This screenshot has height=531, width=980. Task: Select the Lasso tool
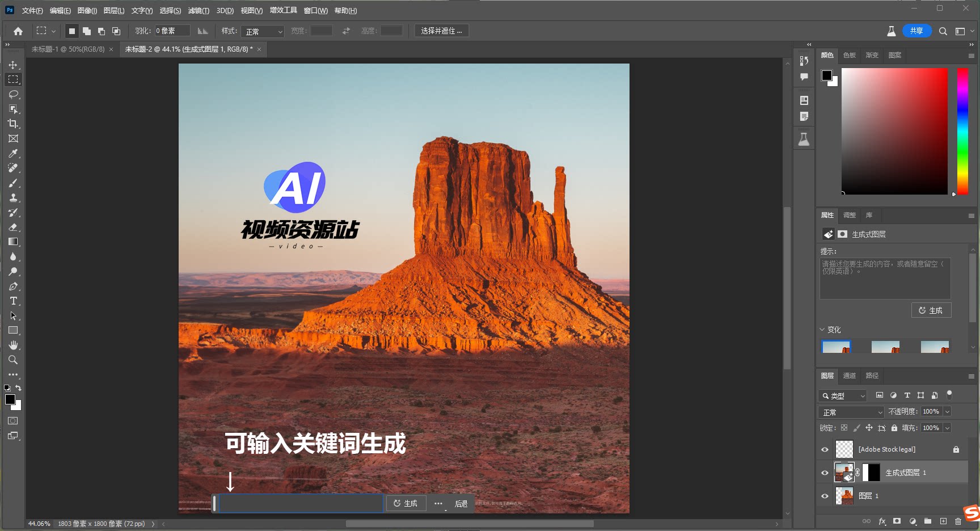13,94
